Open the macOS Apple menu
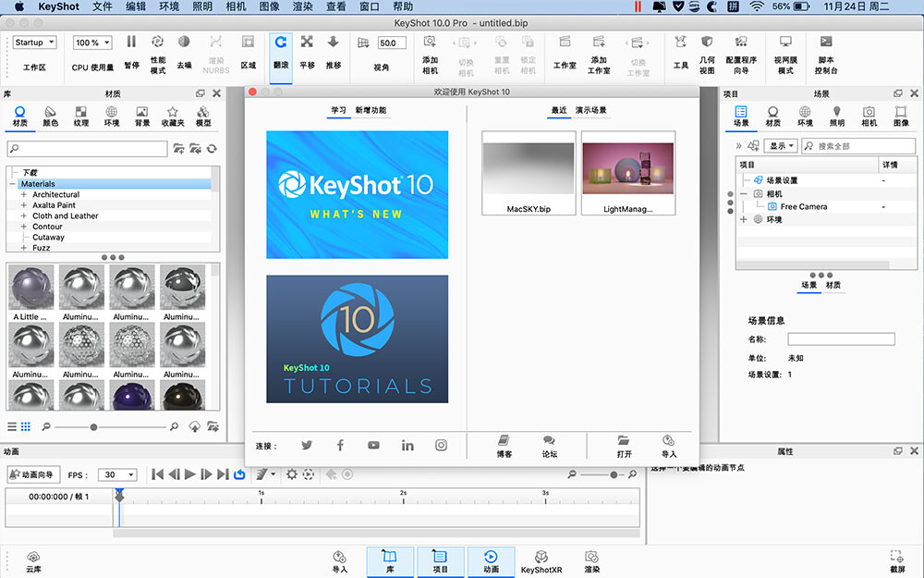The width and height of the screenshot is (924, 578). tap(18, 6)
